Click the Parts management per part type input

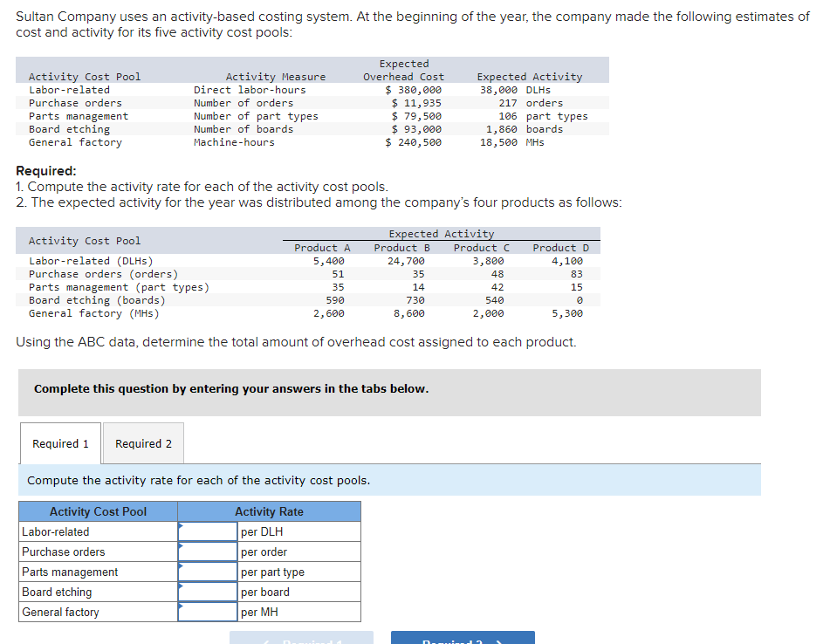(x=208, y=572)
